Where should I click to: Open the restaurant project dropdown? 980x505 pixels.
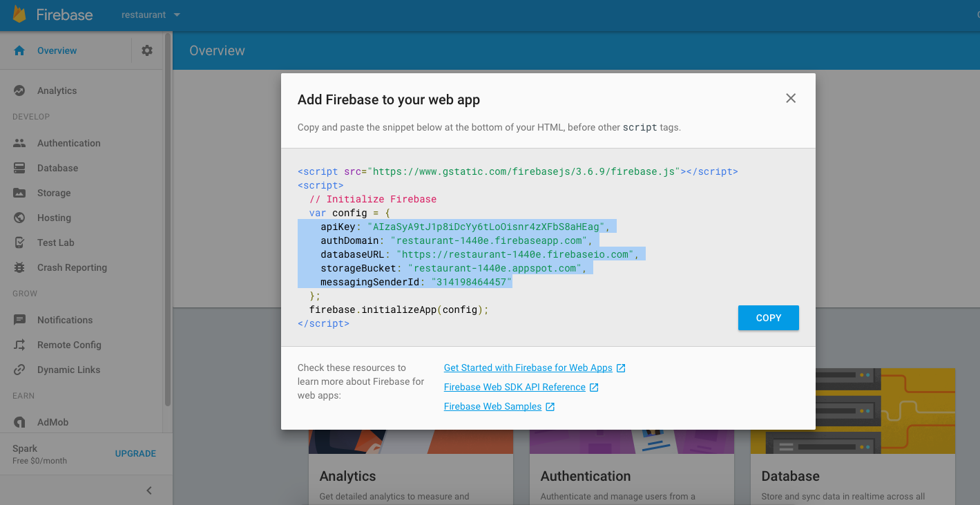coord(151,15)
